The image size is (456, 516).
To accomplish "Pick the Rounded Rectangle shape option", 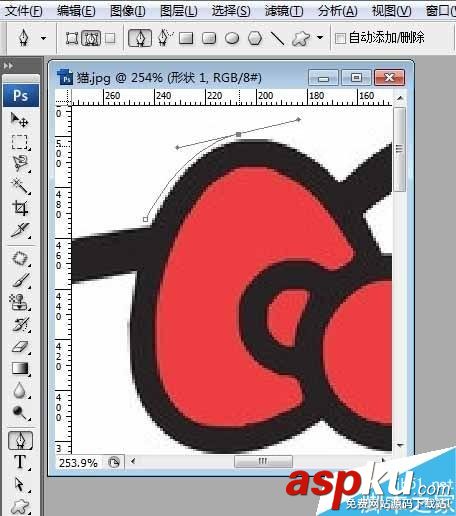I will [x=209, y=38].
